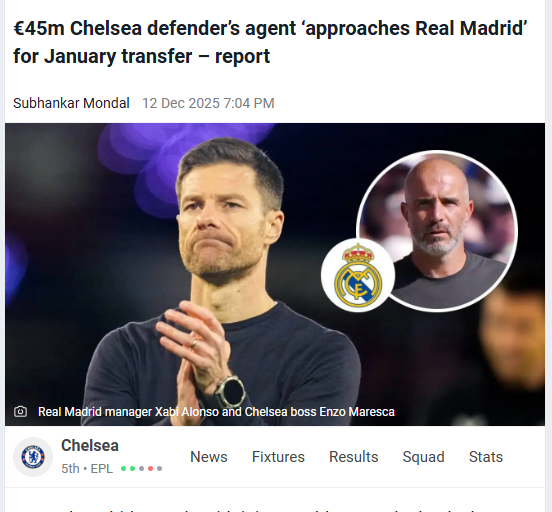Open the Stats tab

click(x=486, y=457)
